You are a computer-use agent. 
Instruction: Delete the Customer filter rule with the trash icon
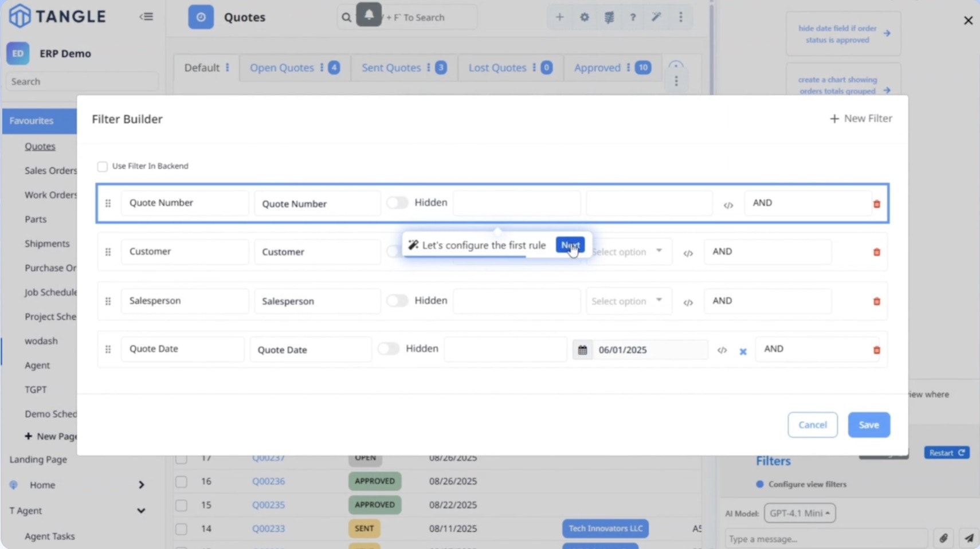[876, 252]
